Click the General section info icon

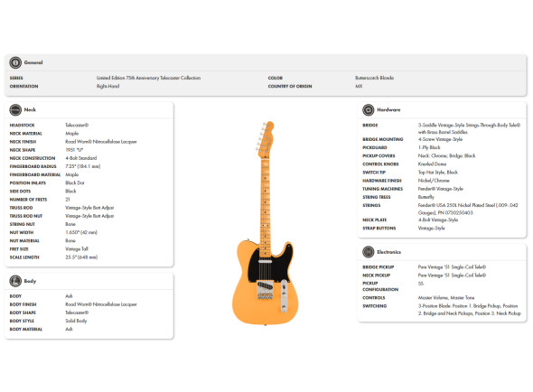click(x=15, y=62)
